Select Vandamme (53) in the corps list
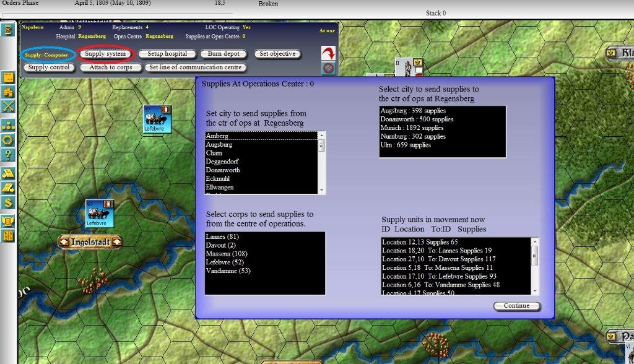 tap(265, 271)
